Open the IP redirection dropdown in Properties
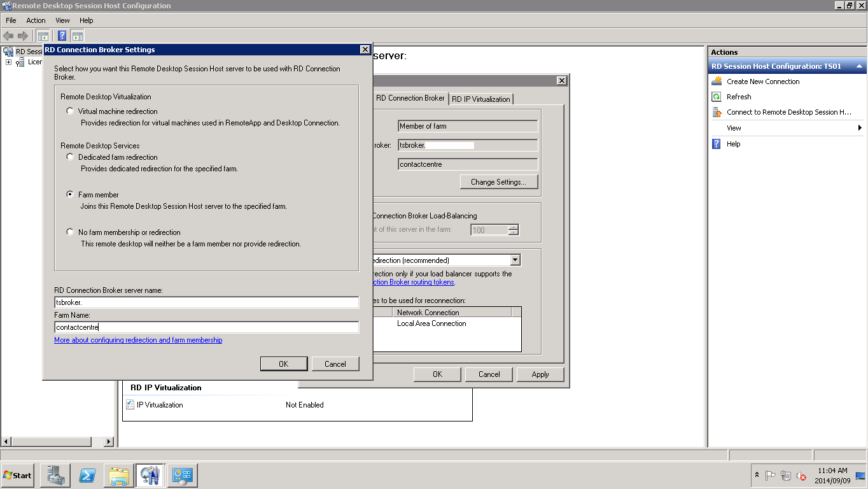 coord(515,260)
